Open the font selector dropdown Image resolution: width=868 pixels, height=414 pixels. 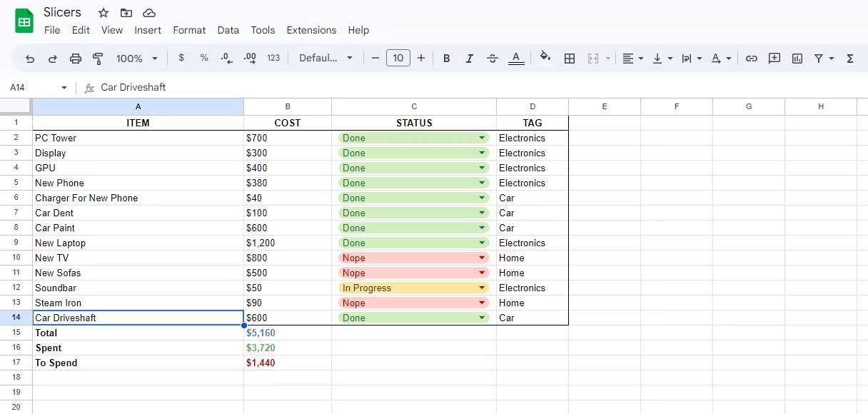click(x=325, y=59)
